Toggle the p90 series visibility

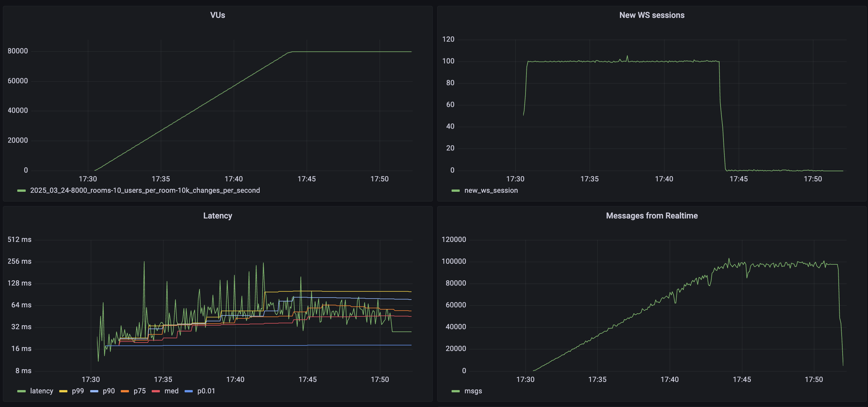(108, 391)
